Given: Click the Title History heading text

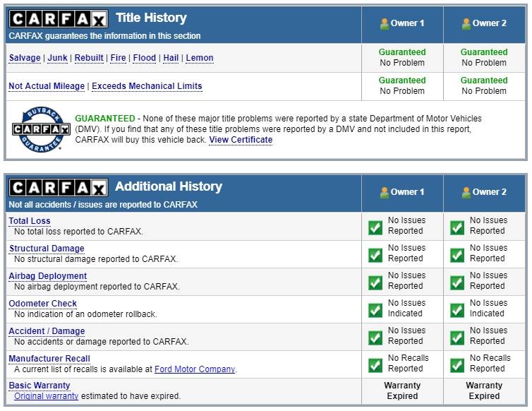Looking at the screenshot, I should coord(151,18).
